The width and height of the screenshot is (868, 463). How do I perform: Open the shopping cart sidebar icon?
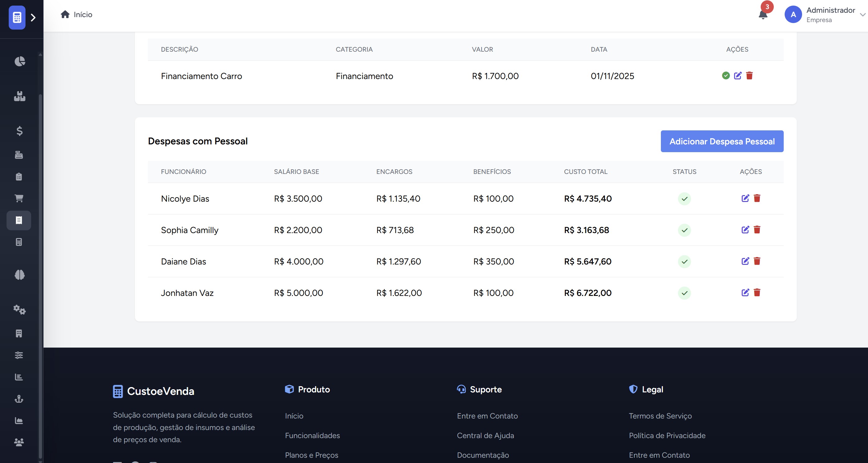tap(19, 198)
